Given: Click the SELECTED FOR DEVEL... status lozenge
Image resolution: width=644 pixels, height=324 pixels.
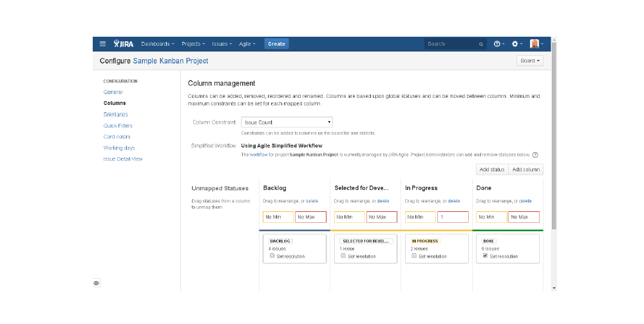Looking at the screenshot, I should (x=367, y=241).
